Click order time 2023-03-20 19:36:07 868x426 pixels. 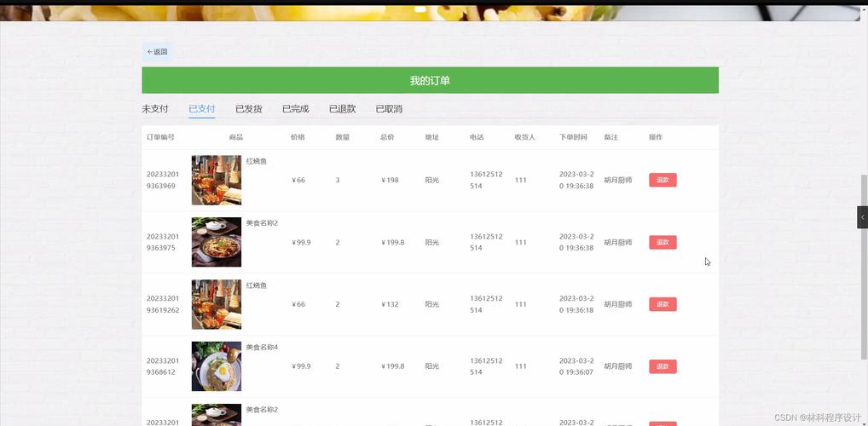pyautogui.click(x=576, y=366)
